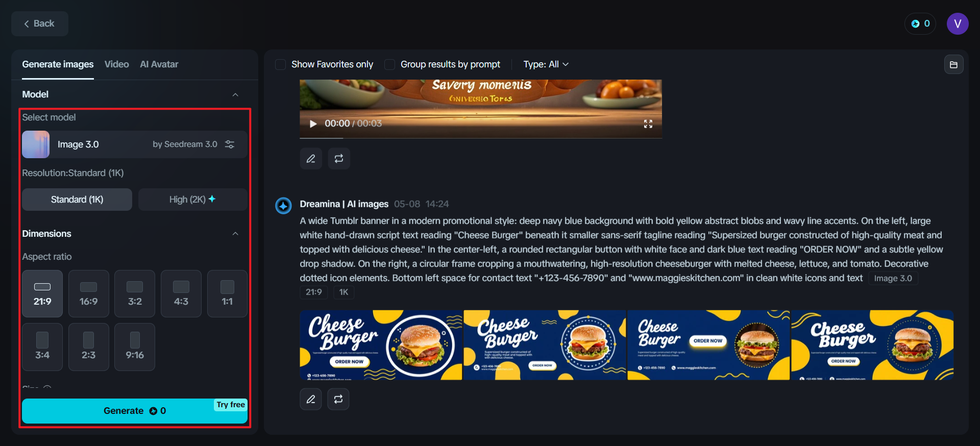This screenshot has height=446, width=980.
Task: Go Back to previous page
Action: [40, 23]
